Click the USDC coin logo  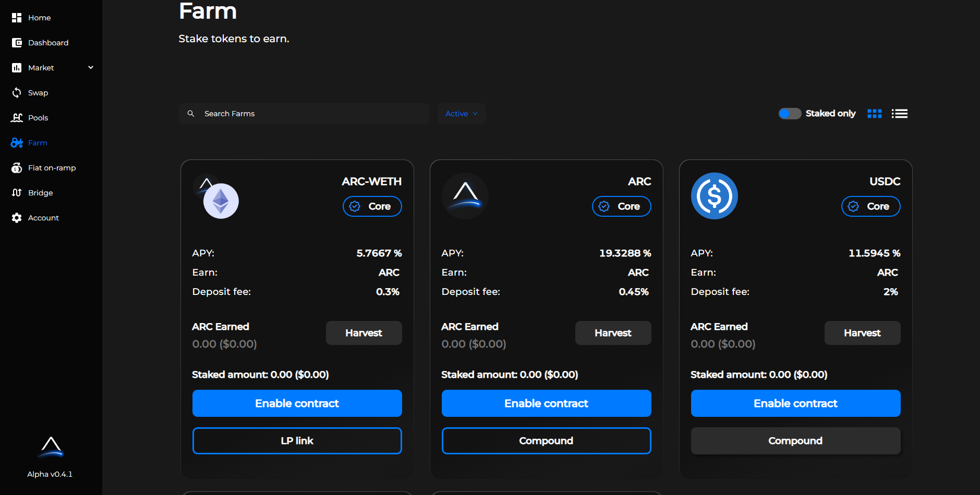click(x=714, y=196)
